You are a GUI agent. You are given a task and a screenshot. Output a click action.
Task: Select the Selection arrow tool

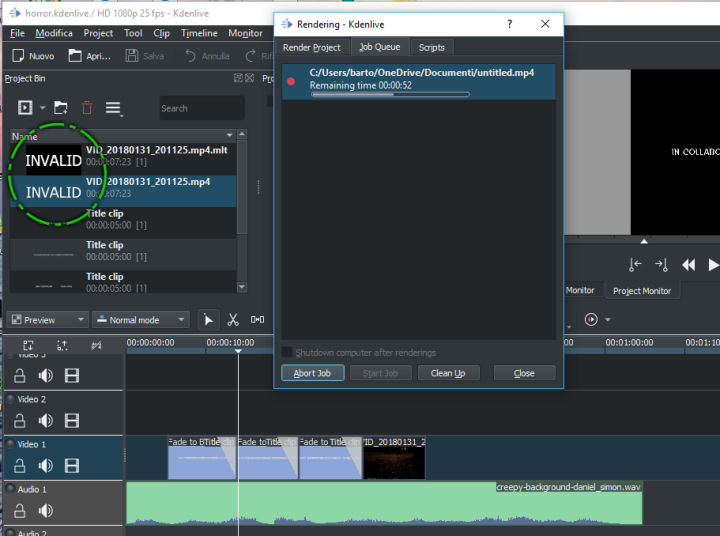208,320
